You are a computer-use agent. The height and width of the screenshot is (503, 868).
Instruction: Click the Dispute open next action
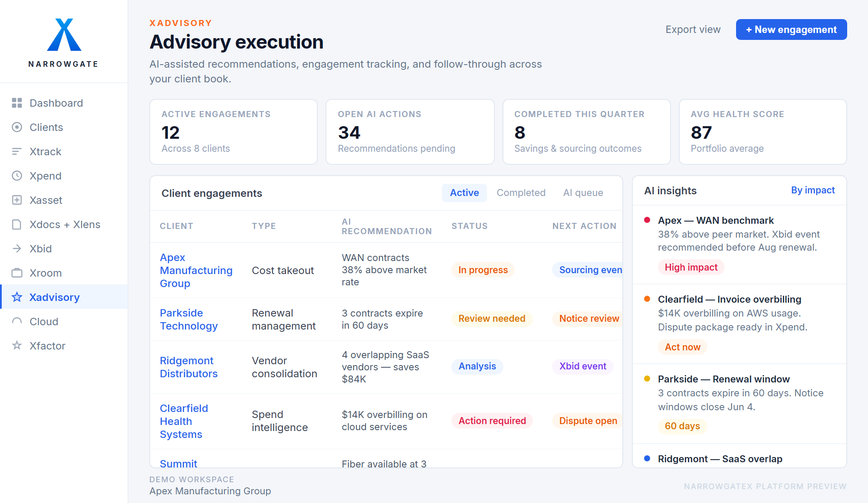click(x=587, y=421)
